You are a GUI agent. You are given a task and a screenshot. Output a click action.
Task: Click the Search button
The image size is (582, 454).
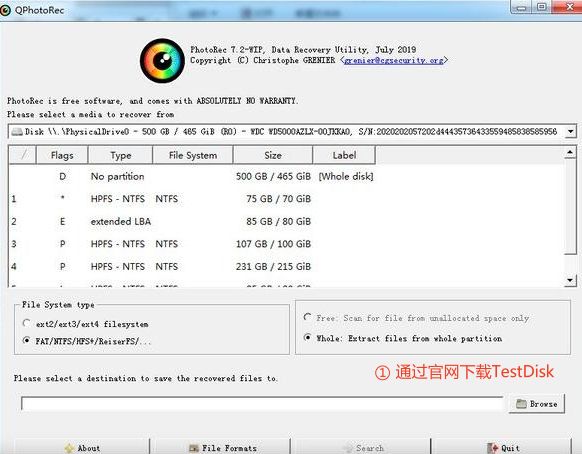point(363,447)
